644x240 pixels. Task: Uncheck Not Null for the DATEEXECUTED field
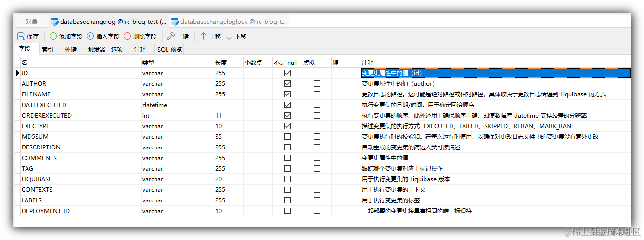[x=287, y=105]
